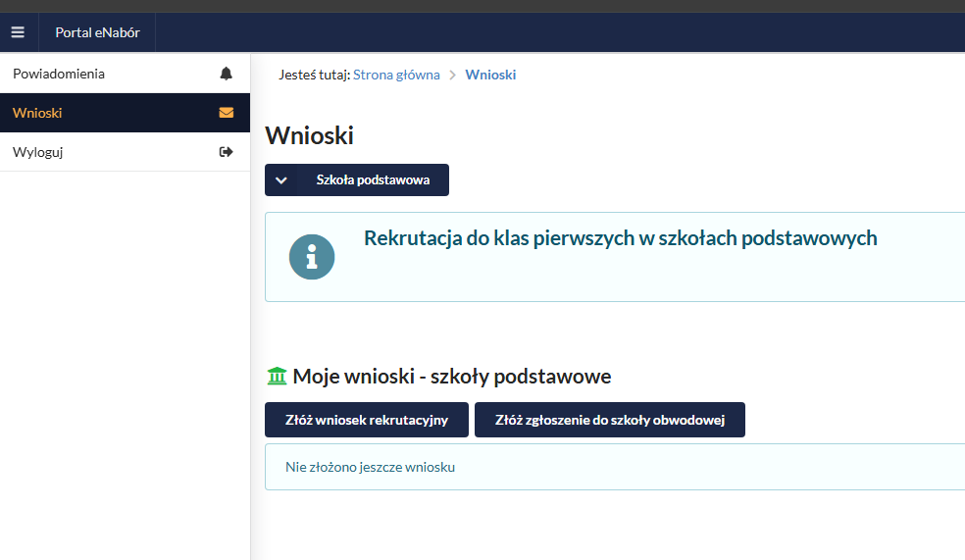The image size is (965, 560).
Task: Click the breadcrumb separator arrow icon
Action: click(x=452, y=75)
